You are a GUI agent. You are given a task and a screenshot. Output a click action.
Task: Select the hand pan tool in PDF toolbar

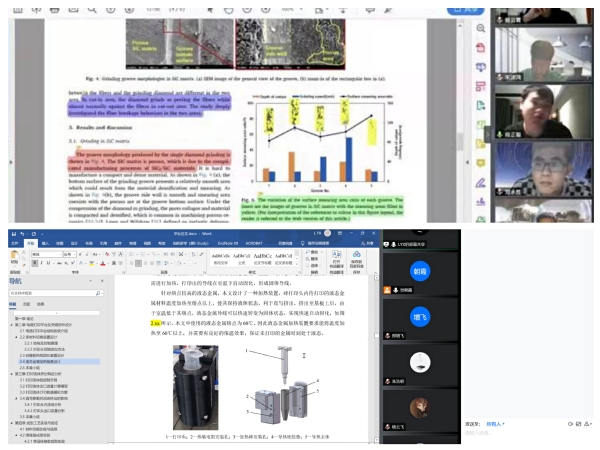pyautogui.click(x=228, y=10)
